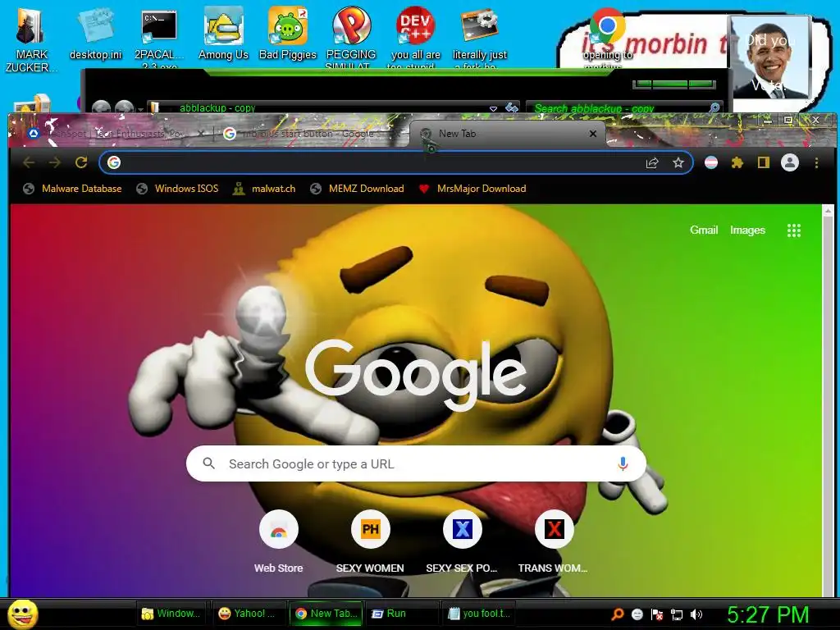Click the Gmail link
Viewport: 840px width, 630px height.
click(703, 230)
